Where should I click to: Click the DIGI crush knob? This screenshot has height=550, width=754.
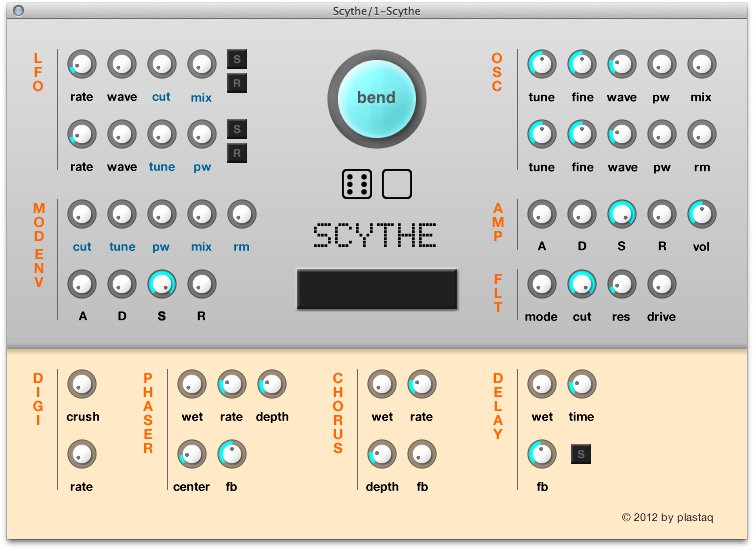(82, 384)
